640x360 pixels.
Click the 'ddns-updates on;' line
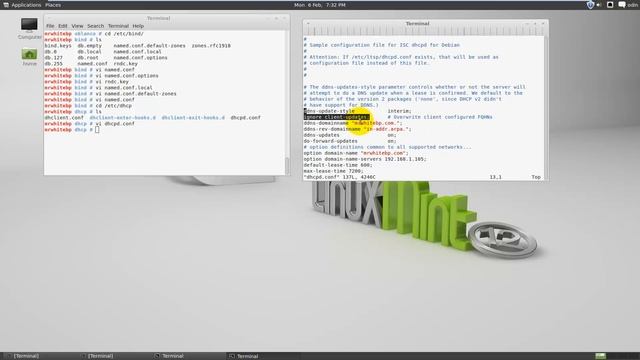coord(350,135)
